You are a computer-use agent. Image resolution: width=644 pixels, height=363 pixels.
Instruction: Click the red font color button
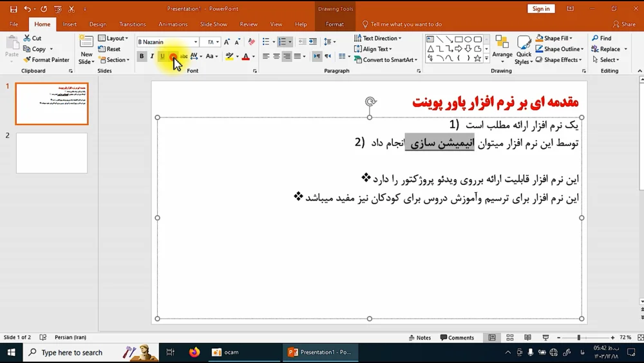pyautogui.click(x=245, y=56)
